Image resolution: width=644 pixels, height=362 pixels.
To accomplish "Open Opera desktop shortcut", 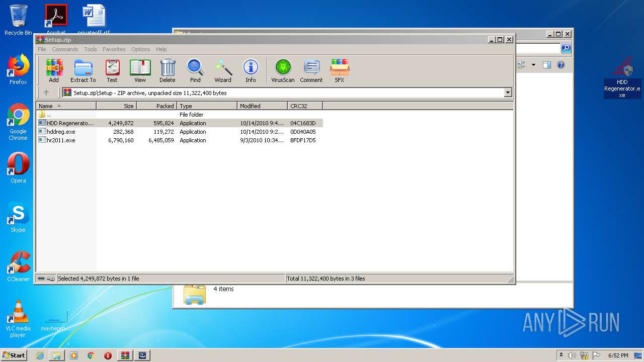I will pos(18,168).
